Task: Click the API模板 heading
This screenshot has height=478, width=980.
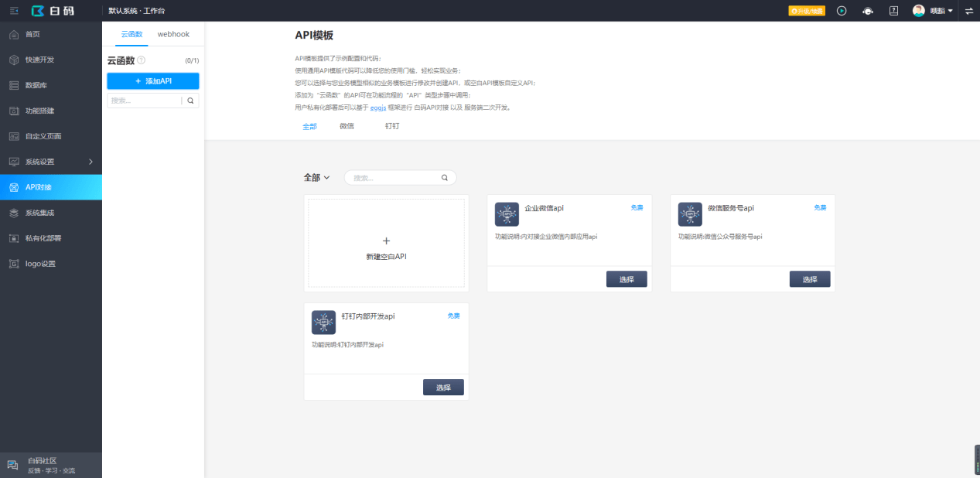Action: pos(315,36)
